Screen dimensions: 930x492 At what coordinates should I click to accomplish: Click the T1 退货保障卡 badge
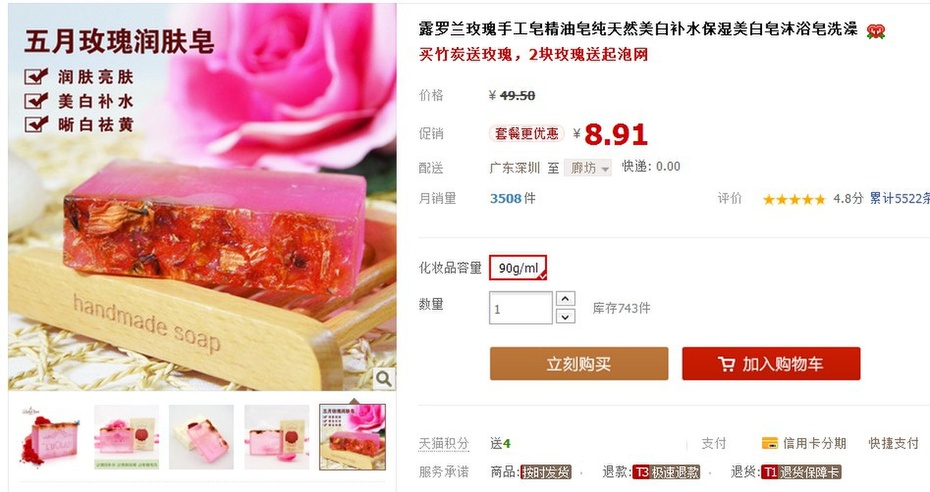point(801,472)
